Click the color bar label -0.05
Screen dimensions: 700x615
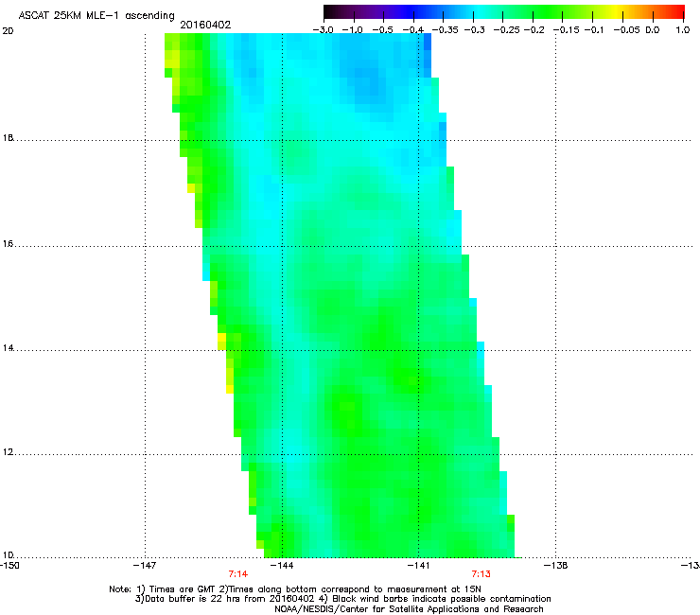pyautogui.click(x=627, y=30)
